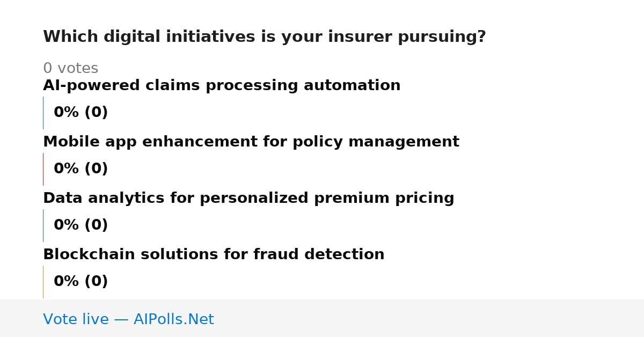Choose Blockchain solutions for fraud detection
Screen dimensions: 644x337
(x=214, y=255)
